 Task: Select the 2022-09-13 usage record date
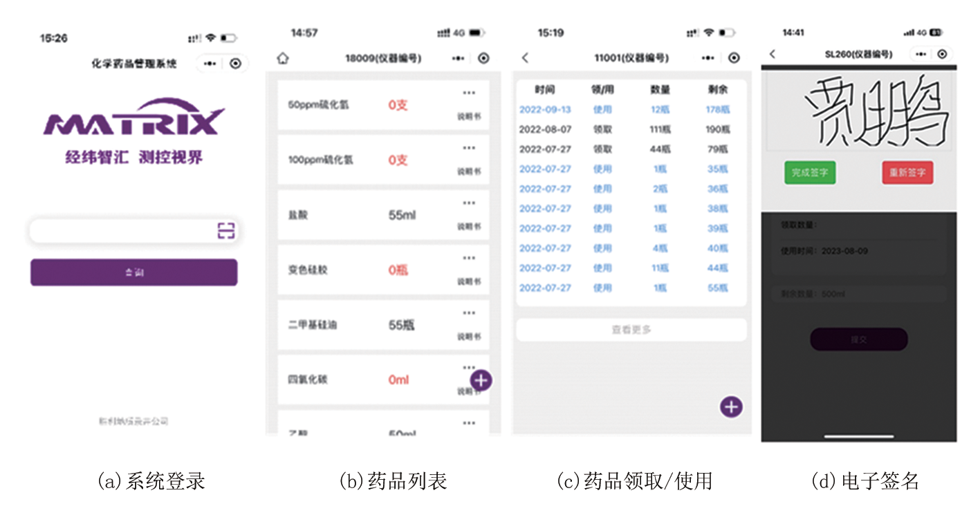(x=545, y=109)
